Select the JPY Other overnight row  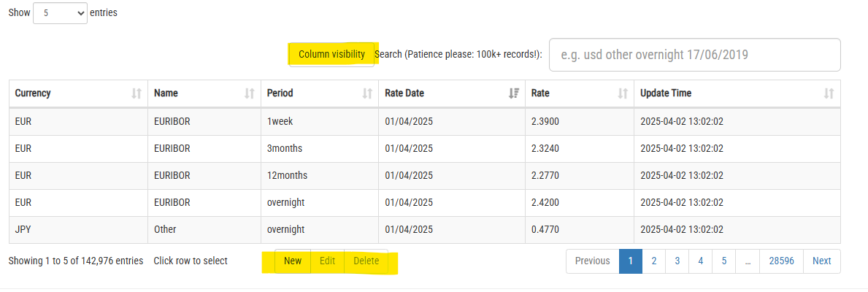tap(423, 229)
